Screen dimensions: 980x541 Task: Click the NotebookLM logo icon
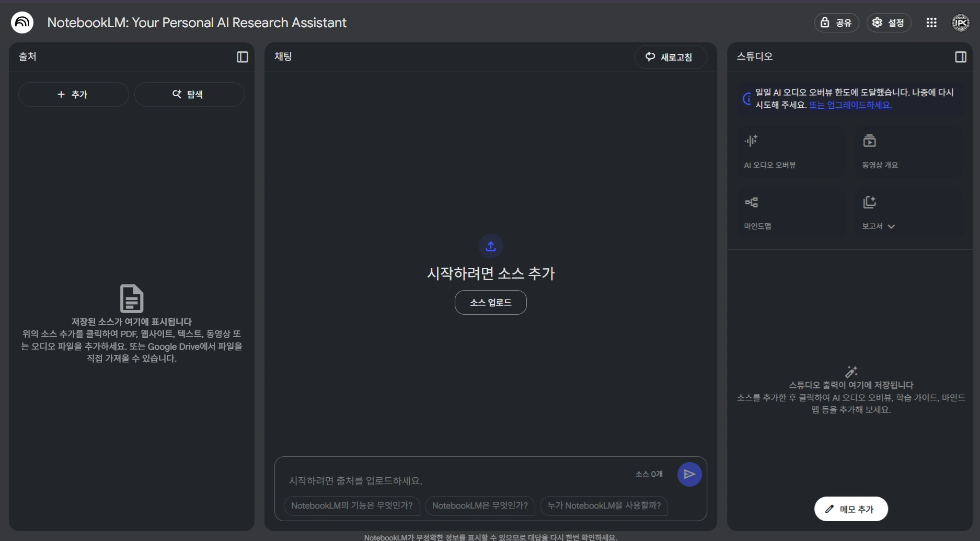(x=22, y=22)
